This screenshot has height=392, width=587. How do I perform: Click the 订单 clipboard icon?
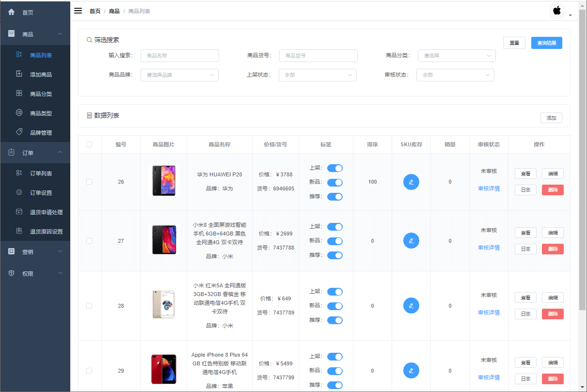tap(12, 152)
